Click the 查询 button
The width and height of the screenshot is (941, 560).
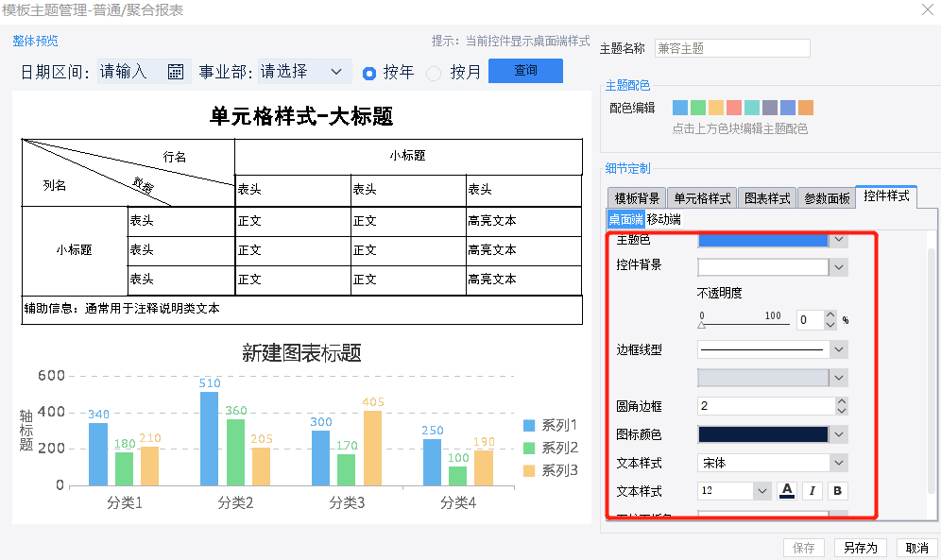click(525, 71)
